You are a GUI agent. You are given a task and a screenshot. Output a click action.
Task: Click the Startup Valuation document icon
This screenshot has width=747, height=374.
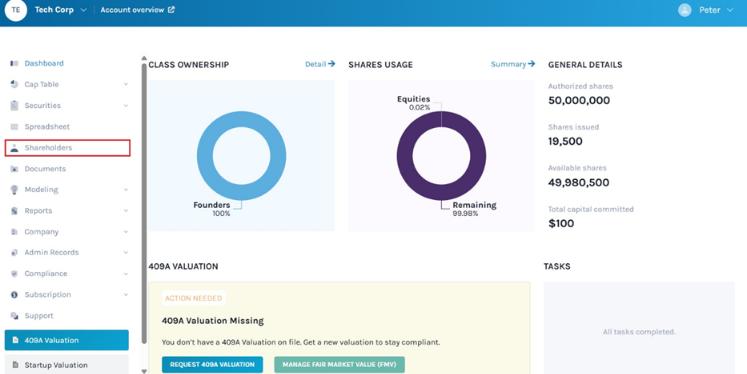[x=15, y=365]
